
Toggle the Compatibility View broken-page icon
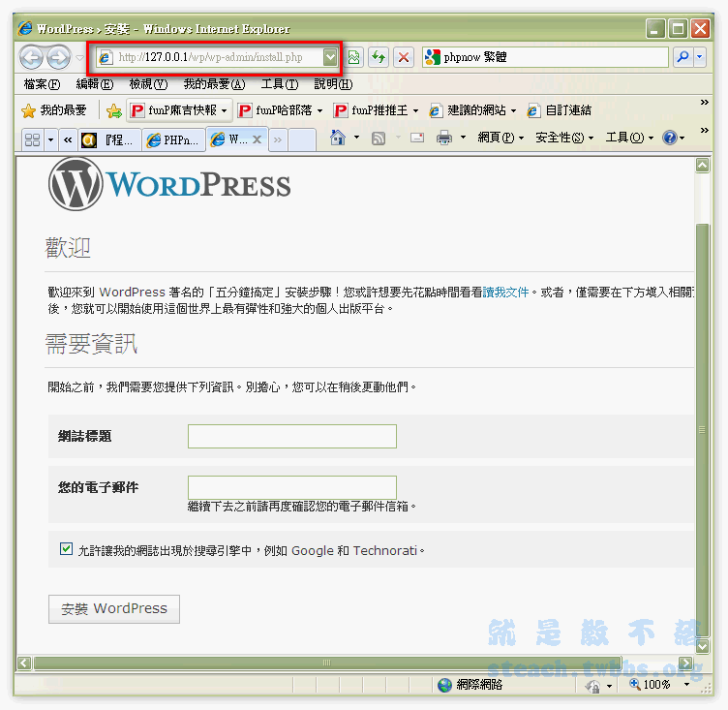point(353,57)
